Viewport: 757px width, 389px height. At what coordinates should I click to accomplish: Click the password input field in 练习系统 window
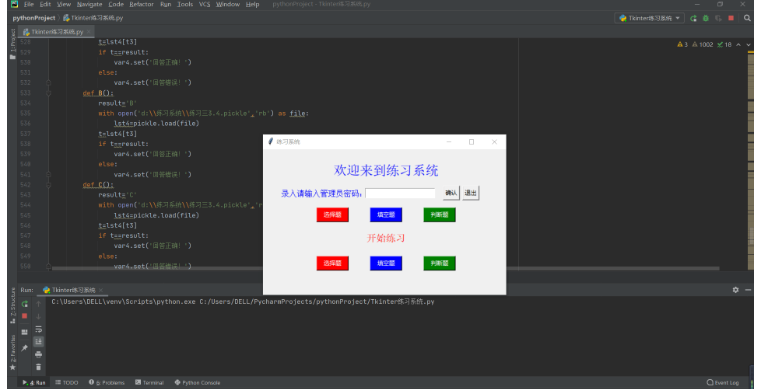click(400, 194)
